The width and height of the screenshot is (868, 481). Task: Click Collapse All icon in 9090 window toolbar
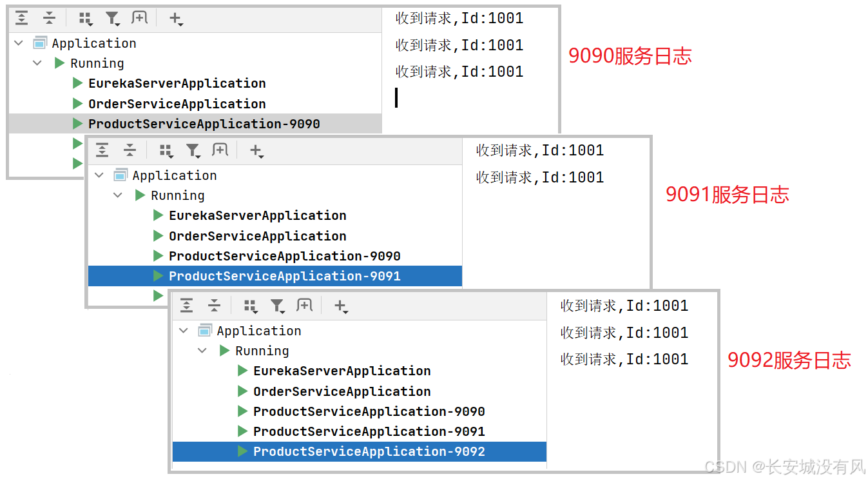50,19
